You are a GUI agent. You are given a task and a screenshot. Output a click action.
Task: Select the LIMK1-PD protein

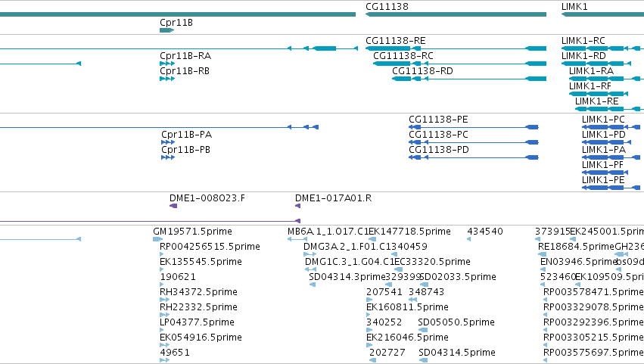pos(607,142)
